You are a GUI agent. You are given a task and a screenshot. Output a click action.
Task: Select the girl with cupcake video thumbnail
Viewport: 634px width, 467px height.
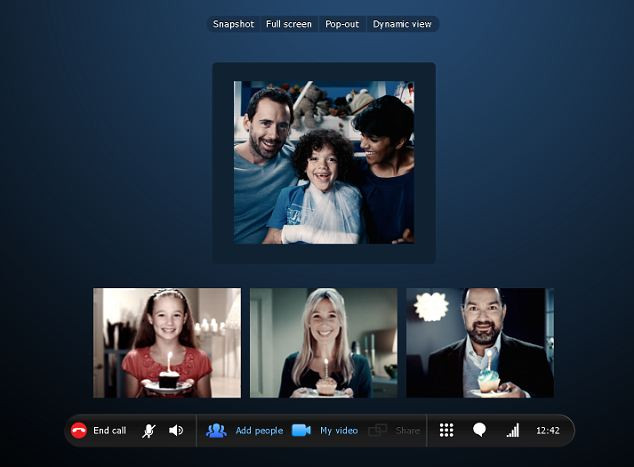point(167,343)
